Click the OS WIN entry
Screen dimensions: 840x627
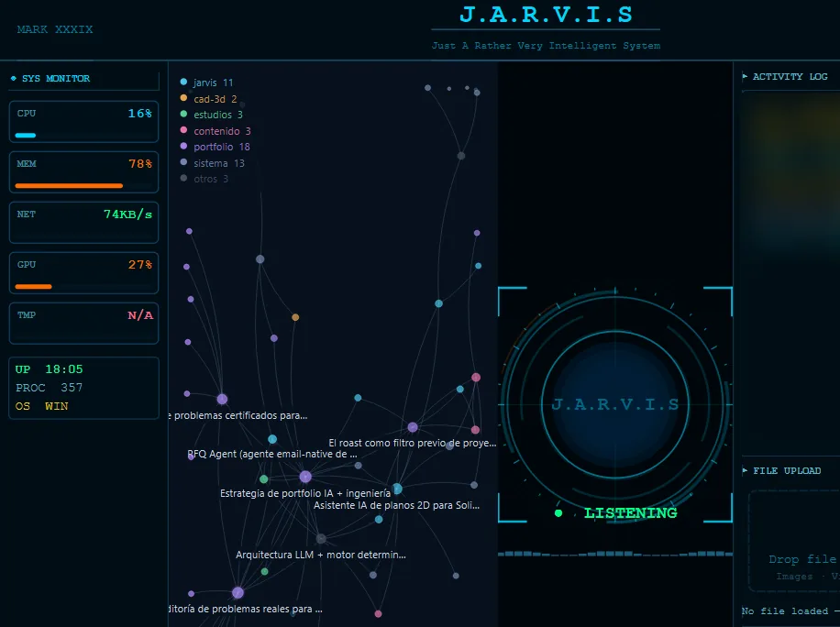coord(42,406)
